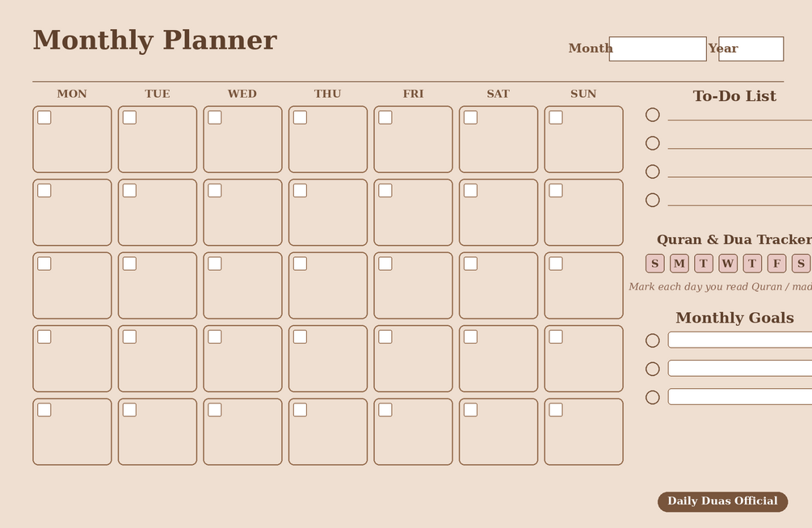Tick the last row Saturday checkbox
The image size is (812, 528).
tap(471, 410)
